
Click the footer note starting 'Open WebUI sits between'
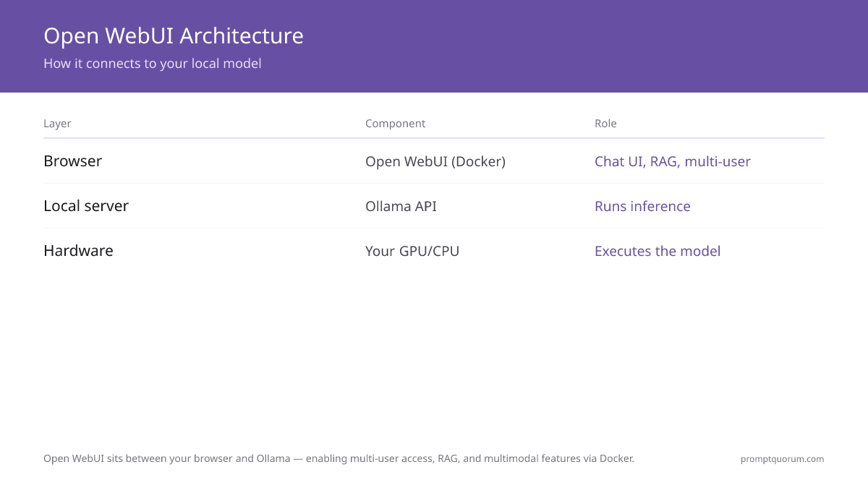[x=339, y=458]
